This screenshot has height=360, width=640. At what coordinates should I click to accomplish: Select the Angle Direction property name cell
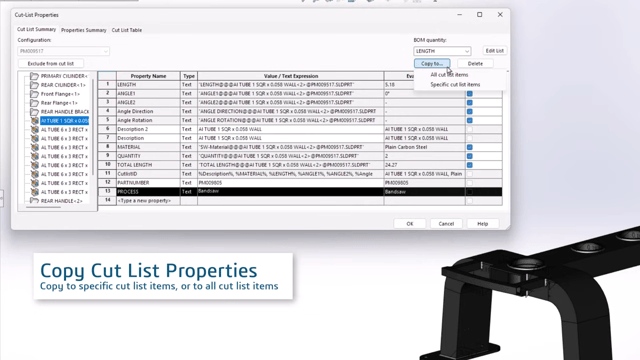pyautogui.click(x=148, y=111)
